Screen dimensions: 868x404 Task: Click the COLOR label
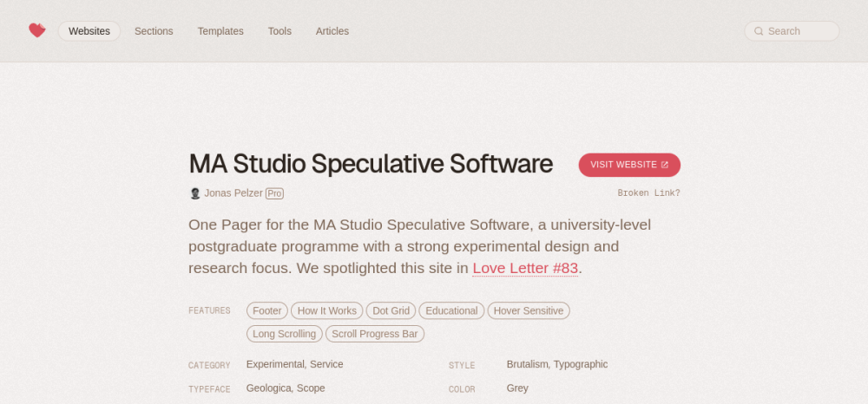[462, 389]
